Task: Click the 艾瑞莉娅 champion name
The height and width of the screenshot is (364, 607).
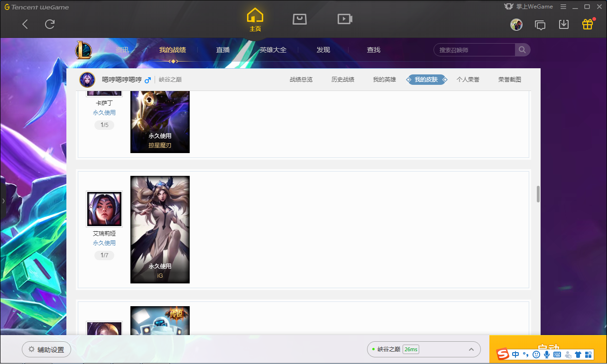Action: coord(104,234)
